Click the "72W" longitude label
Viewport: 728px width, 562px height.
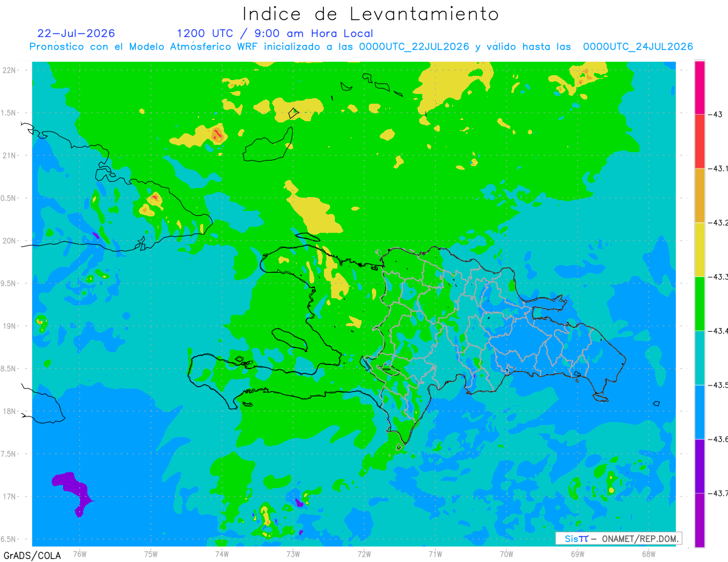364,554
